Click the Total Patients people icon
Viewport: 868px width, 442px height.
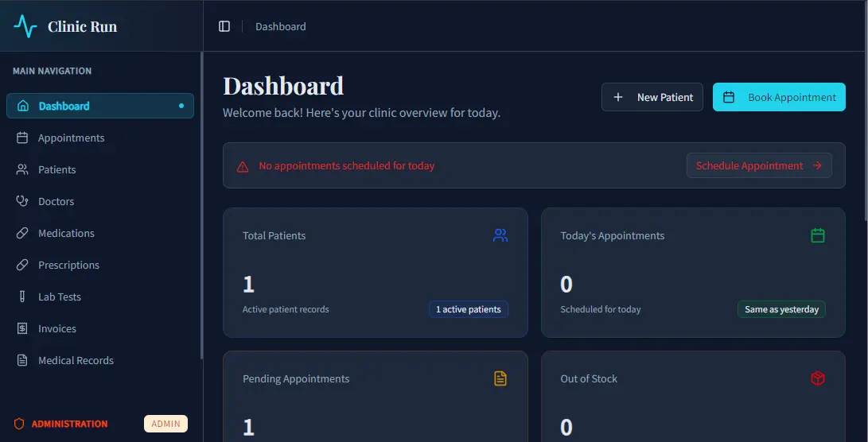pos(500,235)
